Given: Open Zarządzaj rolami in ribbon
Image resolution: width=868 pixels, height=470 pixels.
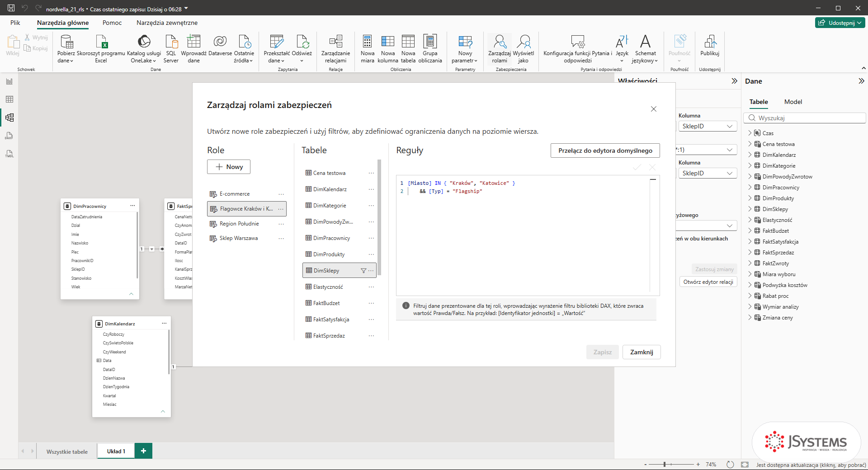Looking at the screenshot, I should (499, 49).
